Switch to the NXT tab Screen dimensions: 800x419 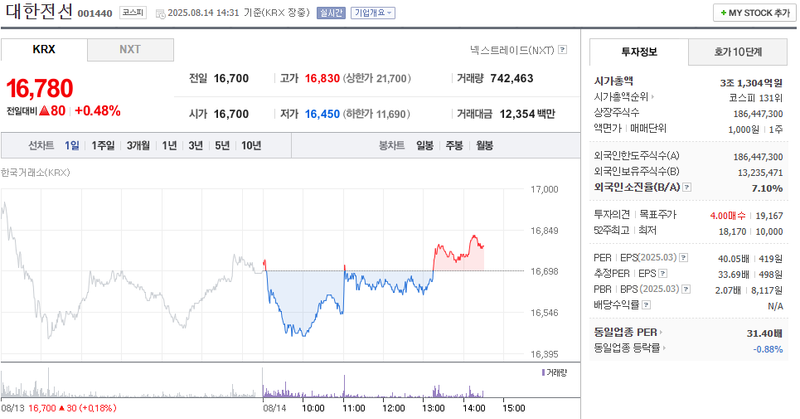point(130,50)
